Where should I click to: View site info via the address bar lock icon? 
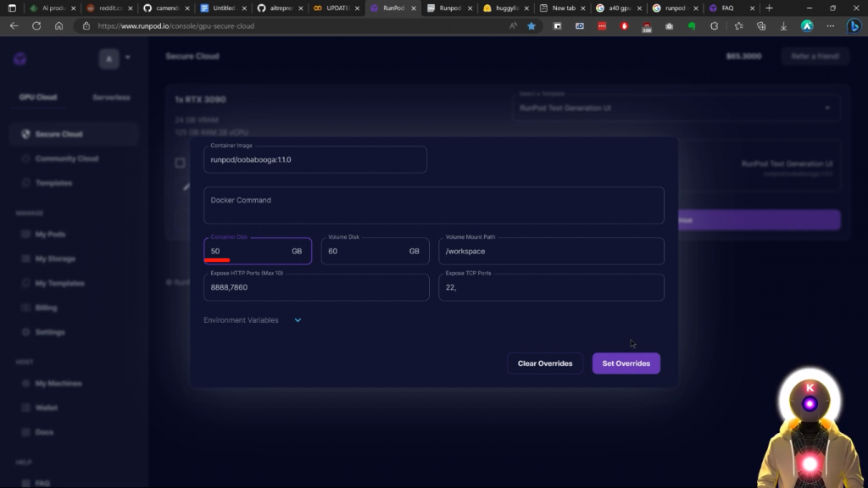[x=86, y=26]
